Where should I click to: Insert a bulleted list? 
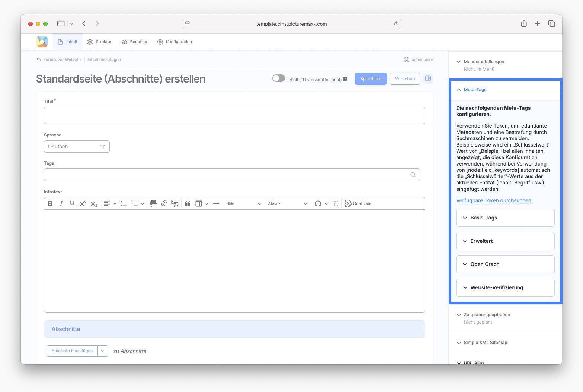pyautogui.click(x=124, y=203)
